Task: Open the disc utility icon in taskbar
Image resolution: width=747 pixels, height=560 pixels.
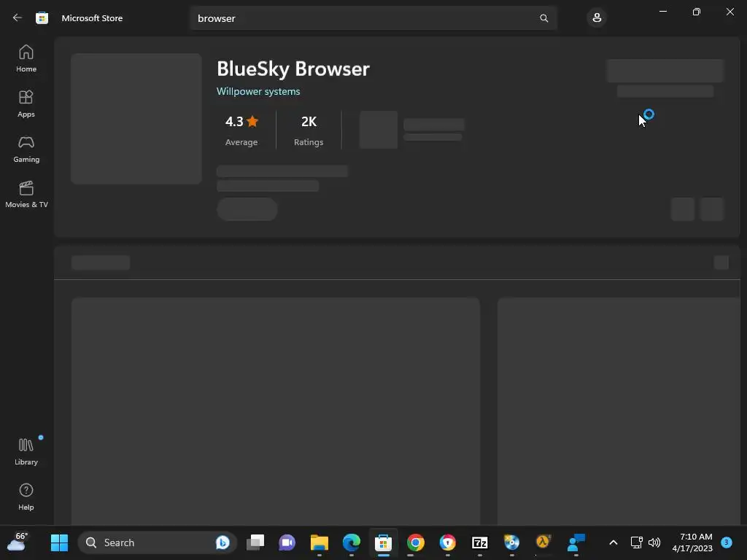Action: [511, 542]
